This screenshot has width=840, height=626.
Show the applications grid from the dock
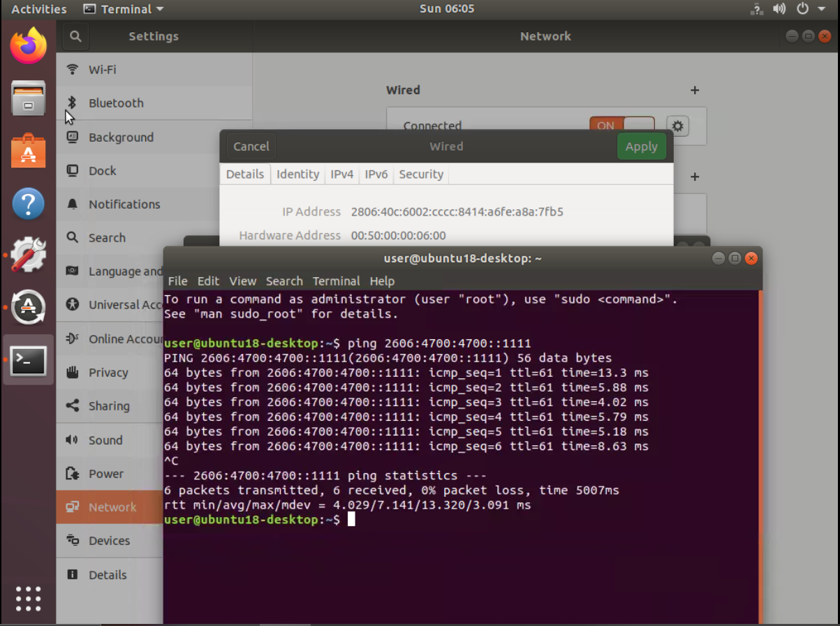(28, 598)
